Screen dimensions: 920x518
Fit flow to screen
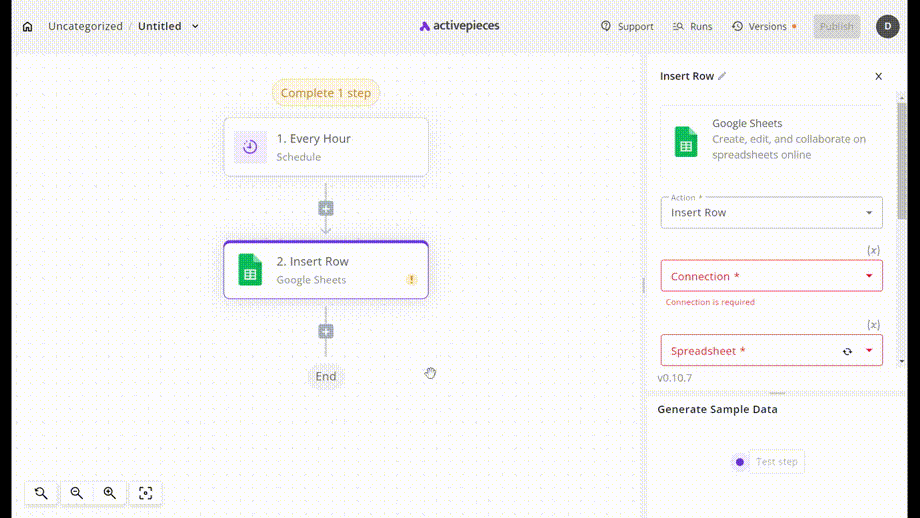146,493
